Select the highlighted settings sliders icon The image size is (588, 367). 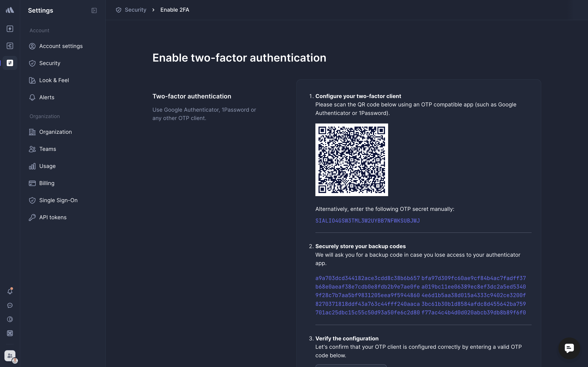coord(10,63)
